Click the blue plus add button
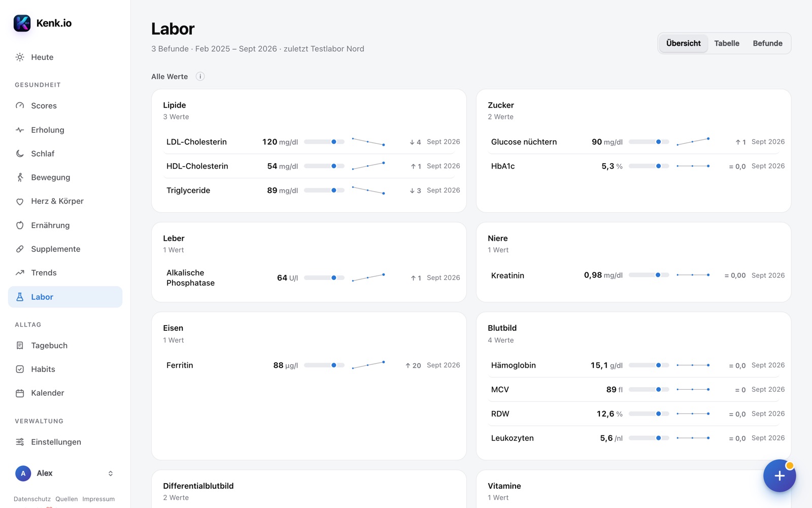812x508 pixels. click(x=780, y=476)
